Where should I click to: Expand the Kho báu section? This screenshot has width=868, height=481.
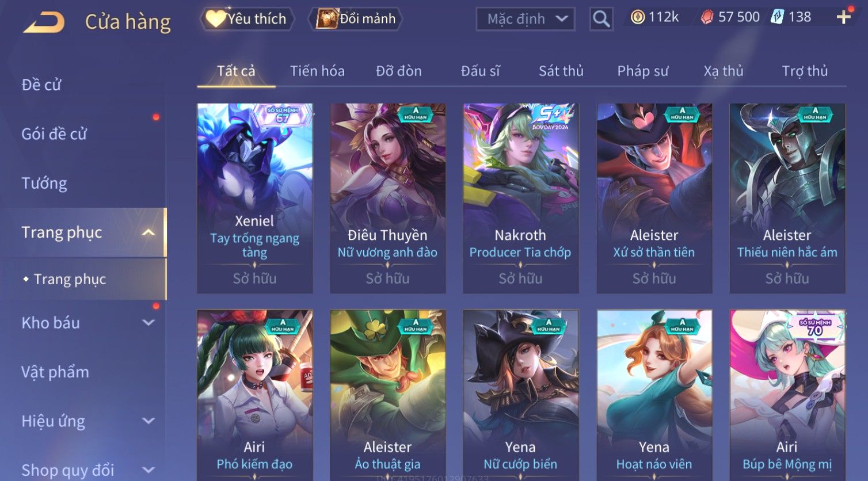click(149, 323)
